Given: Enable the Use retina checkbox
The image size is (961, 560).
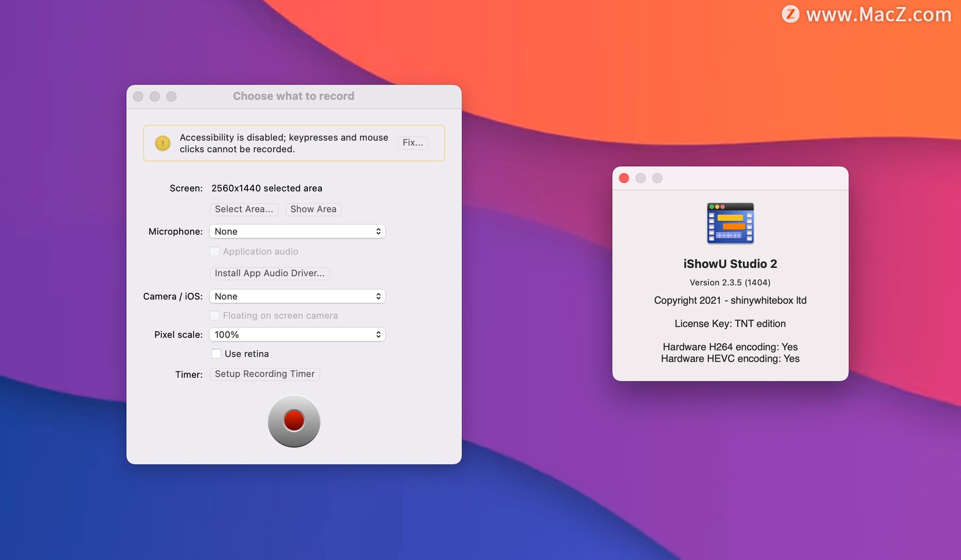Looking at the screenshot, I should pos(216,354).
